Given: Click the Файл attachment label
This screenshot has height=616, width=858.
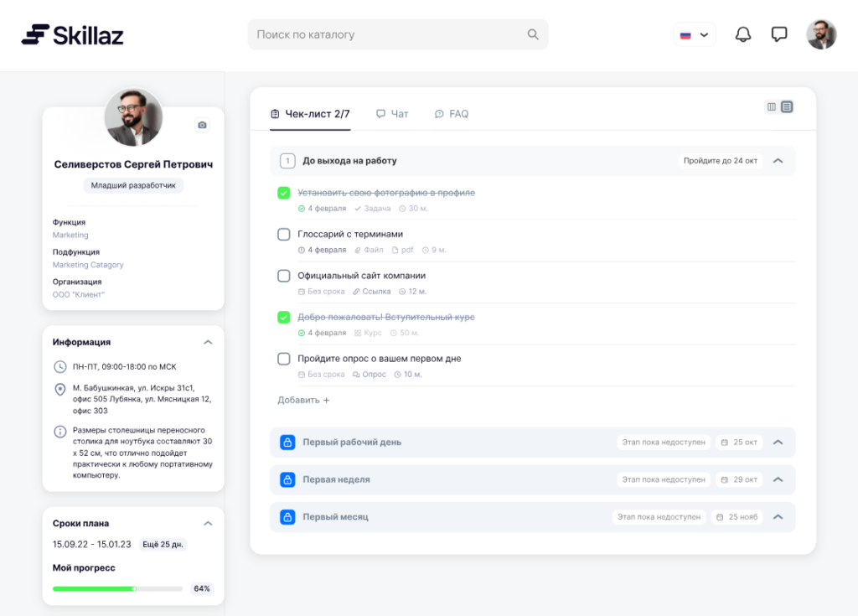Looking at the screenshot, I should point(369,250).
